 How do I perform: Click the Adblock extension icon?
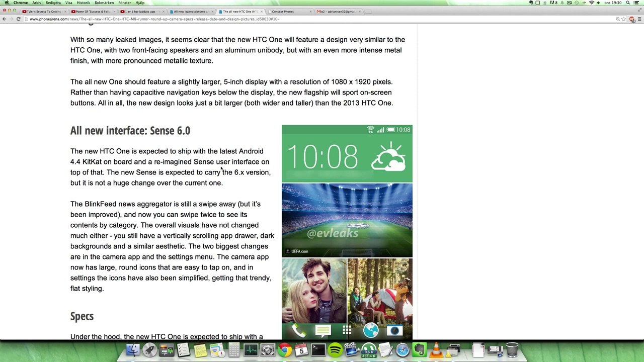[632, 19]
